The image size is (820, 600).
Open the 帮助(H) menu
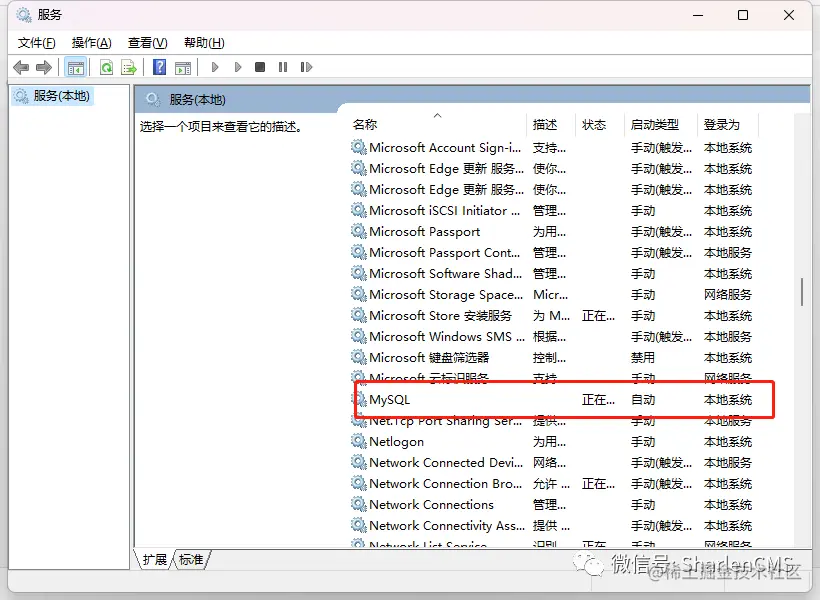point(204,43)
